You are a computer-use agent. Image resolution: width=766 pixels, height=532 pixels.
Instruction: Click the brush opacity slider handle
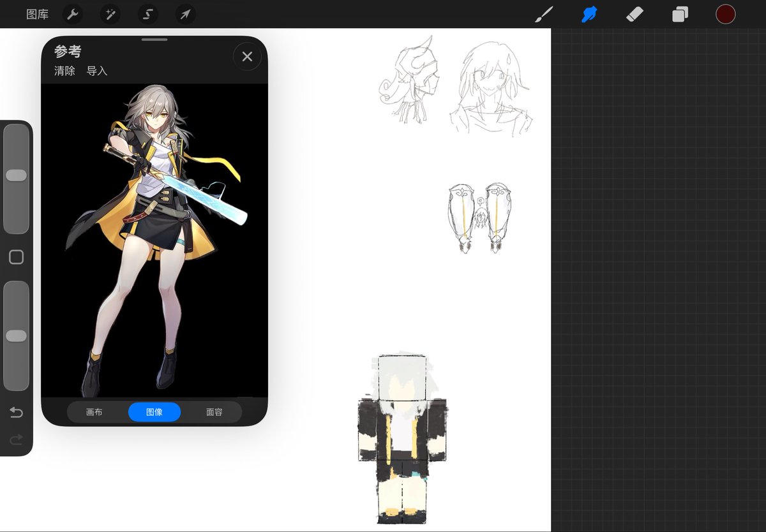(16, 336)
